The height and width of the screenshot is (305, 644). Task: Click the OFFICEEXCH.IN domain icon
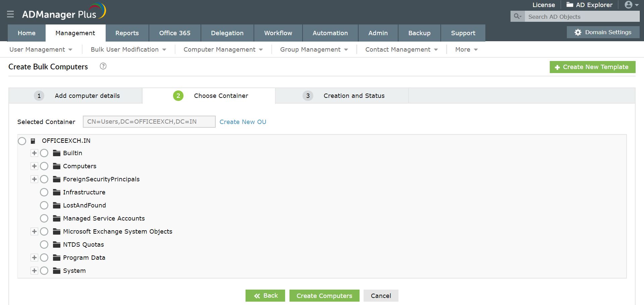[x=33, y=141]
